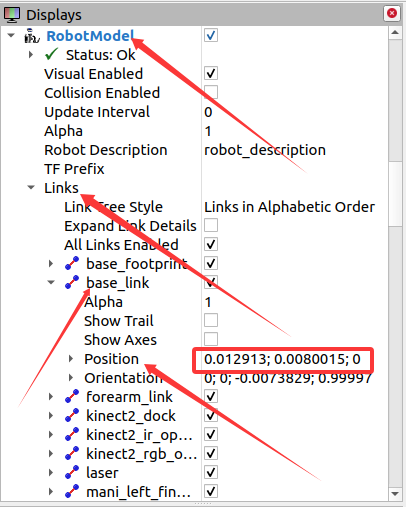Click the forearm_link link icon
The height and width of the screenshot is (507, 406).
[72, 396]
